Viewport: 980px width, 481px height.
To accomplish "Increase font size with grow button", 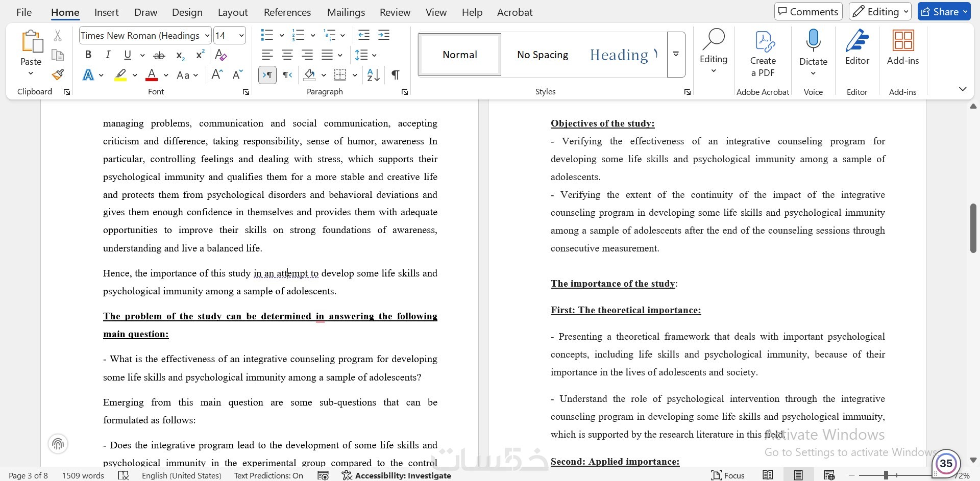I will click(217, 75).
